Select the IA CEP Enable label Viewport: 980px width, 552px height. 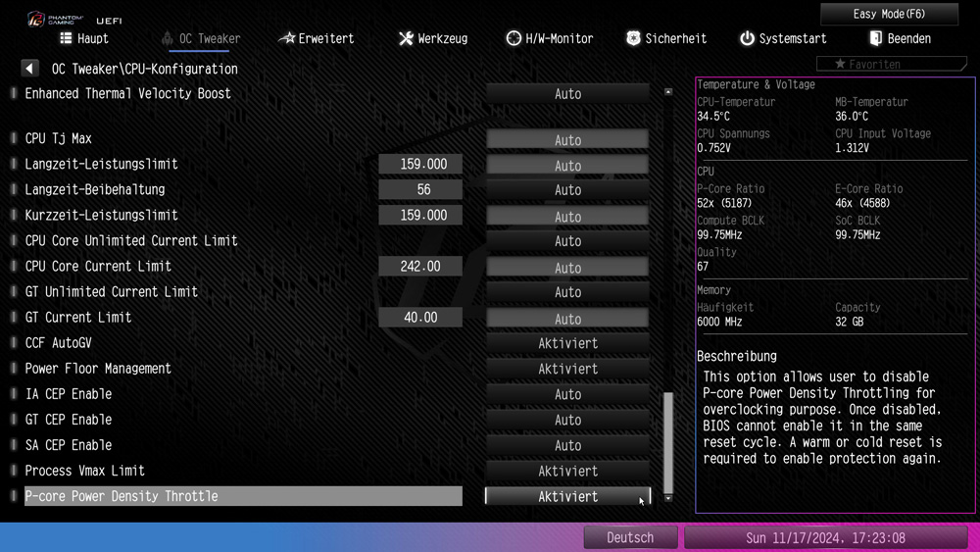[x=69, y=394]
